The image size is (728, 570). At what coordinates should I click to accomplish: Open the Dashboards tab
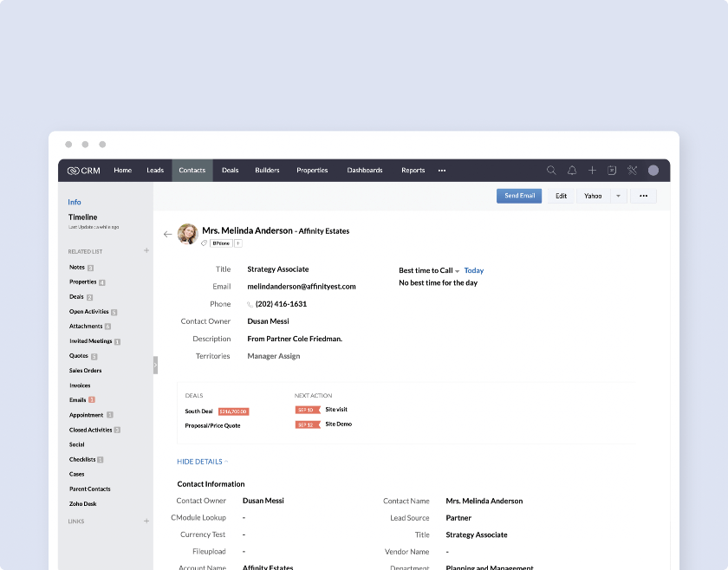coord(365,171)
